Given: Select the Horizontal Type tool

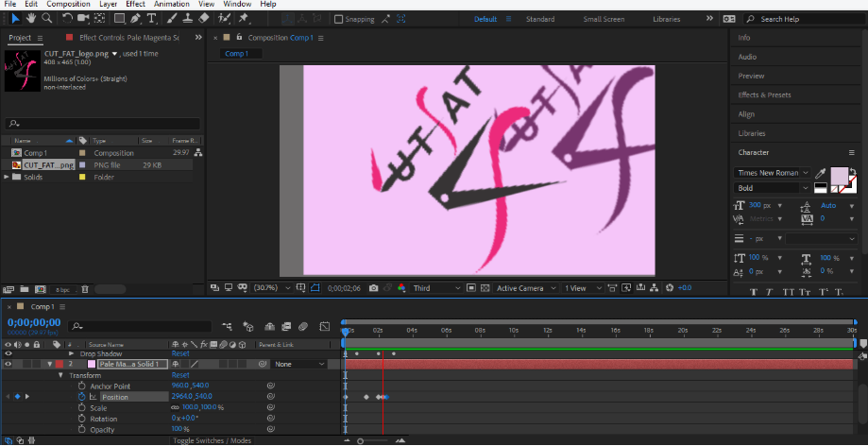Looking at the screenshot, I should tap(151, 18).
